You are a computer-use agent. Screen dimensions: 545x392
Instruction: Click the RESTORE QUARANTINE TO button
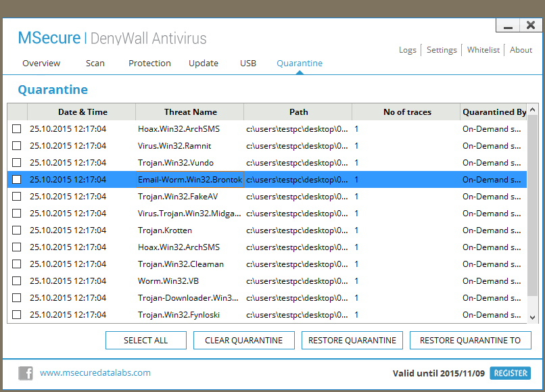click(x=470, y=340)
